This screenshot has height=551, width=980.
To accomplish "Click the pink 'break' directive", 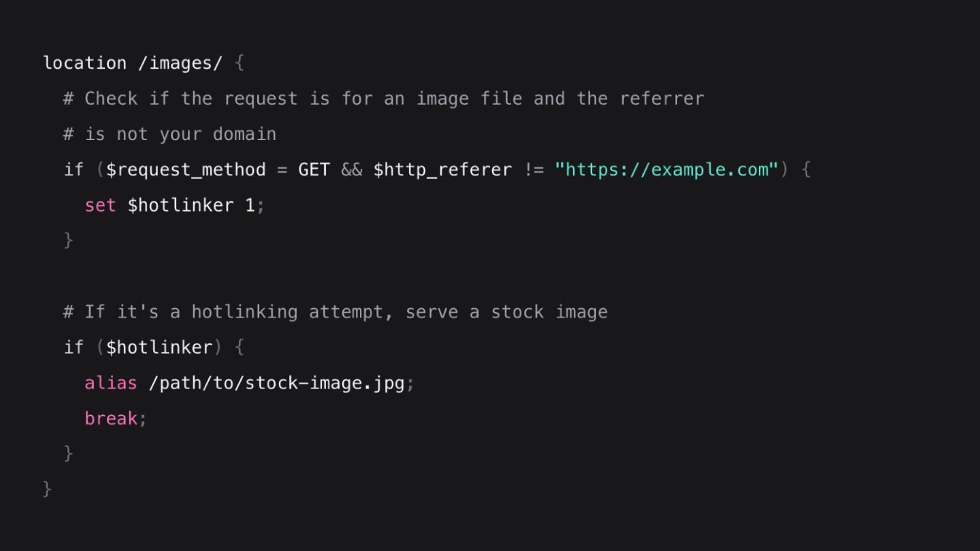I will tap(110, 418).
